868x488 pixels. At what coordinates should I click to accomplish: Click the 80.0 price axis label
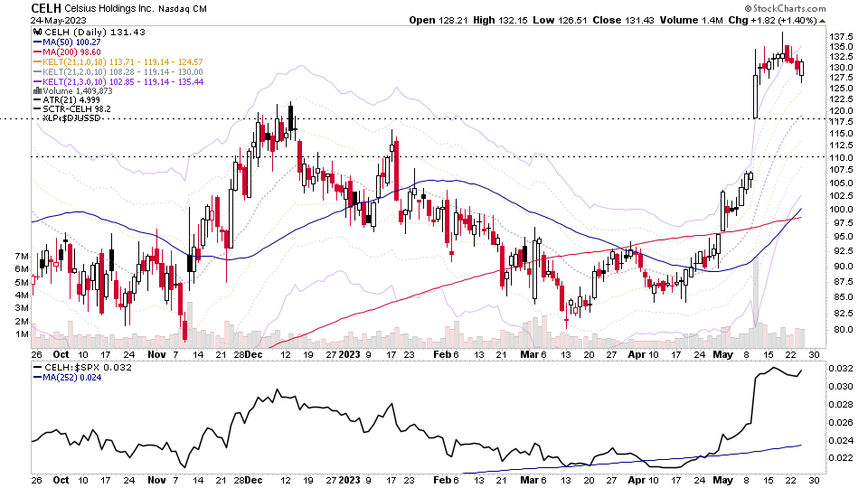point(839,330)
